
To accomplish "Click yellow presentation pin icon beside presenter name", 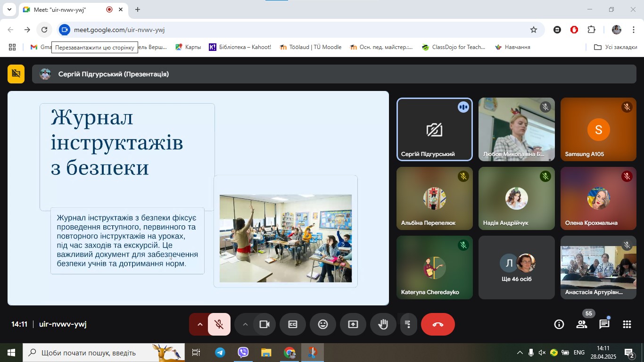I will tap(16, 74).
